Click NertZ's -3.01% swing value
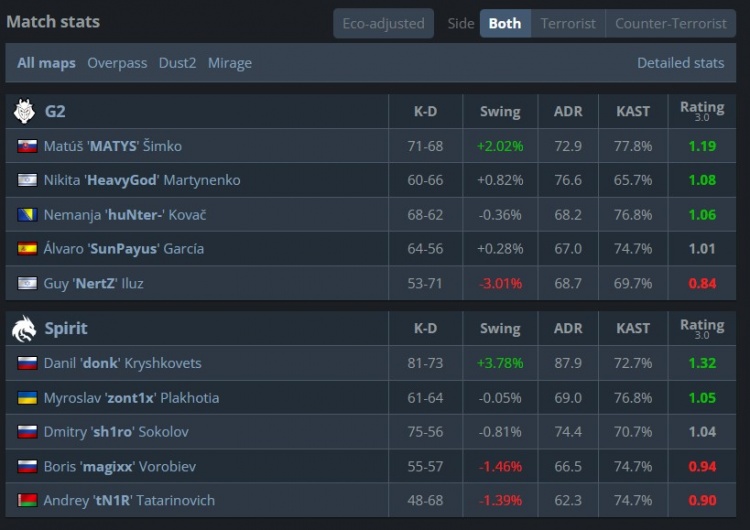750x530 pixels. tap(500, 283)
